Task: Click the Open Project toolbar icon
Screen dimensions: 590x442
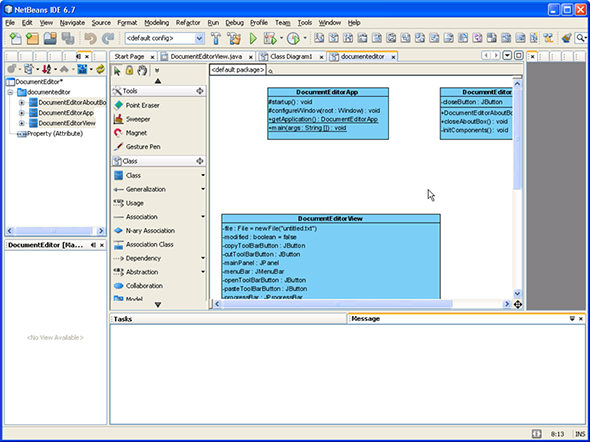Action: point(50,38)
